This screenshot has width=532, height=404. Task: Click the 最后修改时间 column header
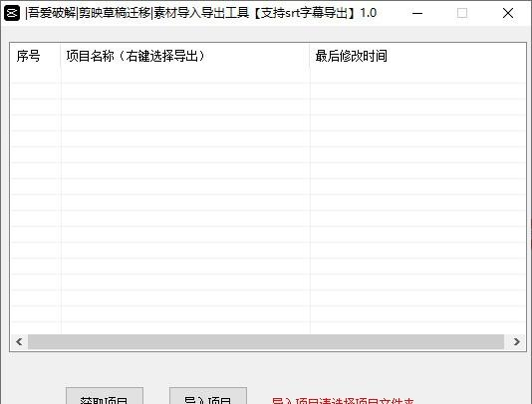pyautogui.click(x=417, y=56)
